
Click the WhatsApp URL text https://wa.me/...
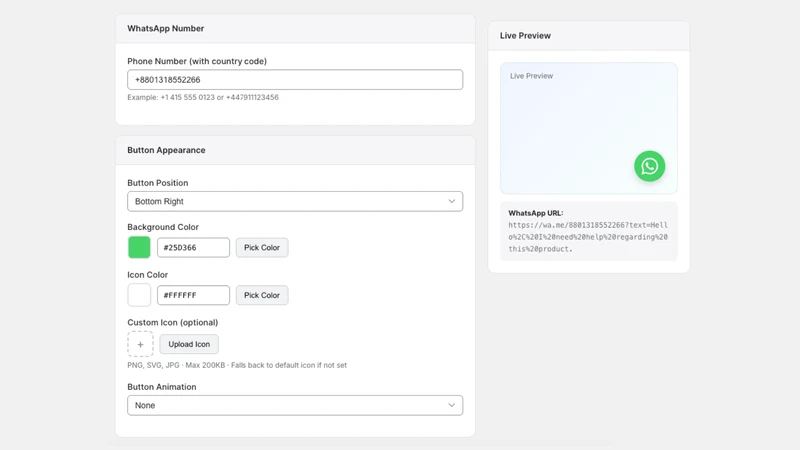[588, 237]
